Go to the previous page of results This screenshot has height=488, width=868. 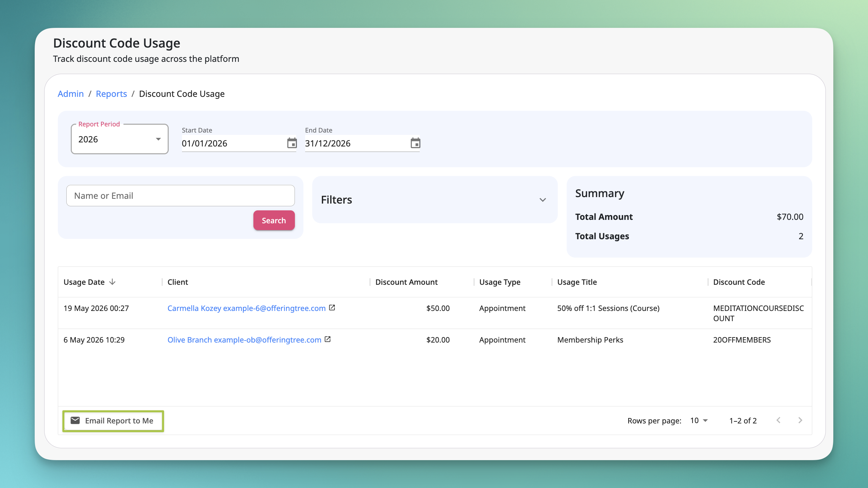[x=779, y=420]
